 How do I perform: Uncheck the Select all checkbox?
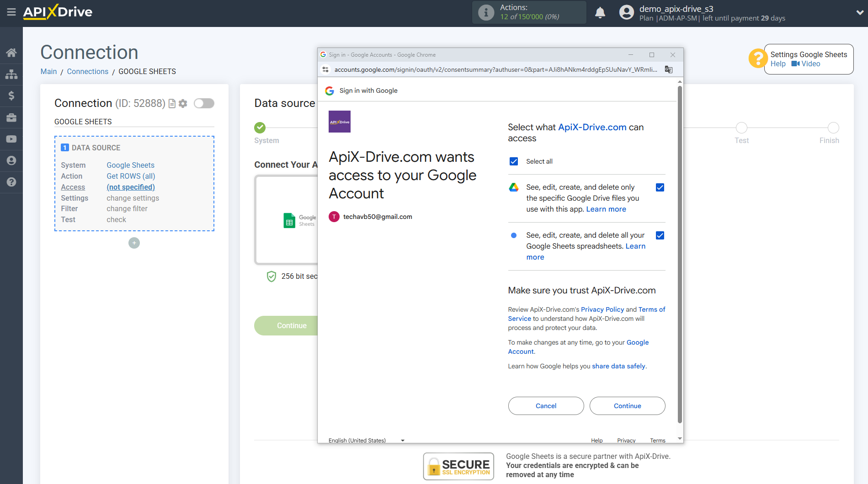point(514,161)
